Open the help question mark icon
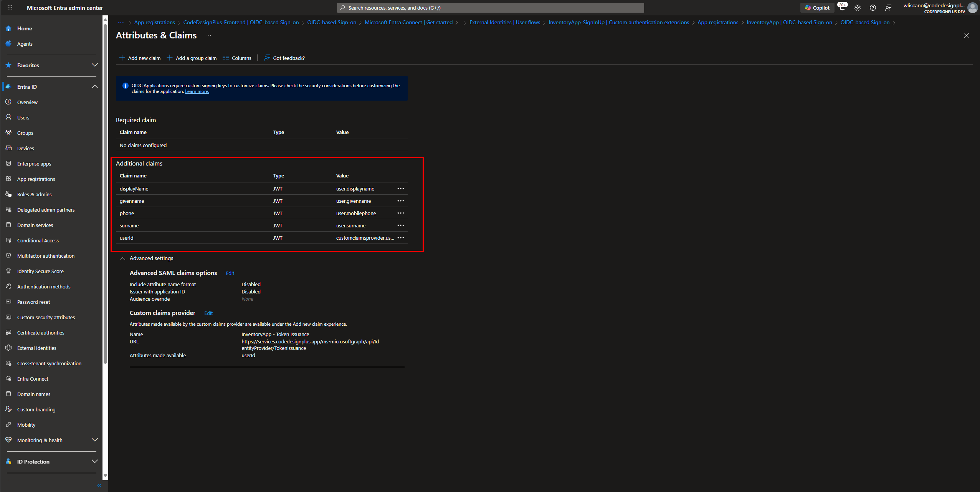Viewport: 980px width, 492px height. click(873, 8)
